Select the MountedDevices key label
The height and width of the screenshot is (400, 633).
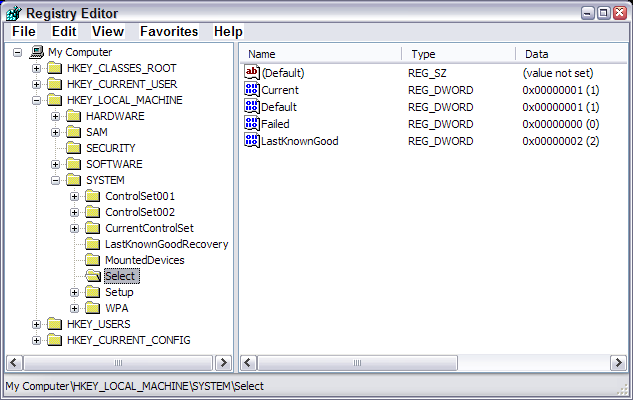click(x=145, y=260)
